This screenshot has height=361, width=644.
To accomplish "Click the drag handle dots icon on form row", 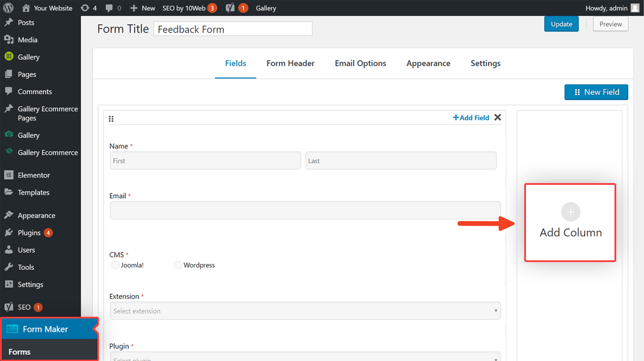I will (111, 119).
